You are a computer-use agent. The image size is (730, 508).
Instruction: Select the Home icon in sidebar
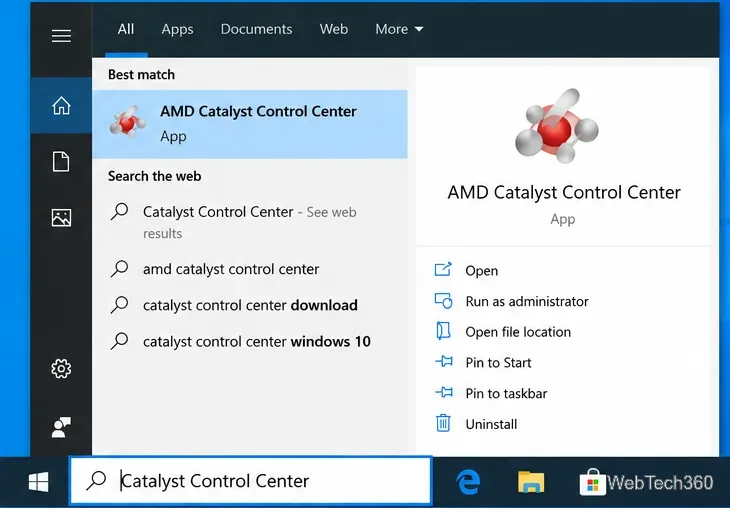[61, 106]
